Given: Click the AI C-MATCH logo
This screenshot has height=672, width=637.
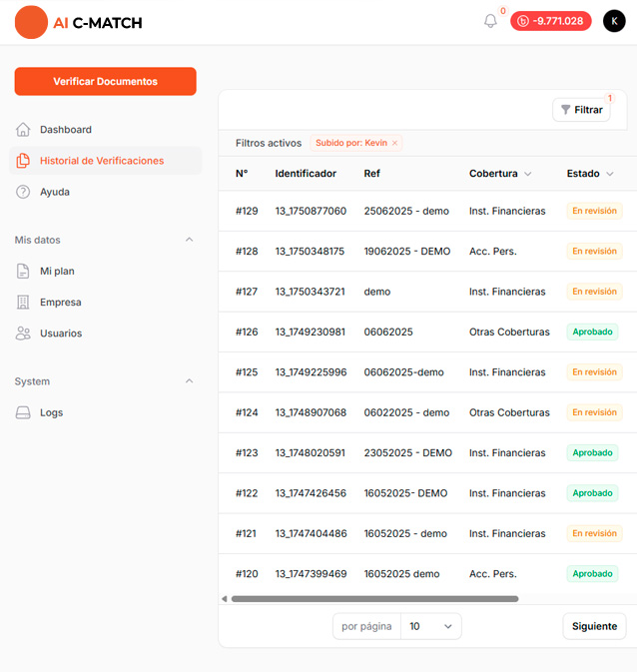Looking at the screenshot, I should [x=79, y=22].
